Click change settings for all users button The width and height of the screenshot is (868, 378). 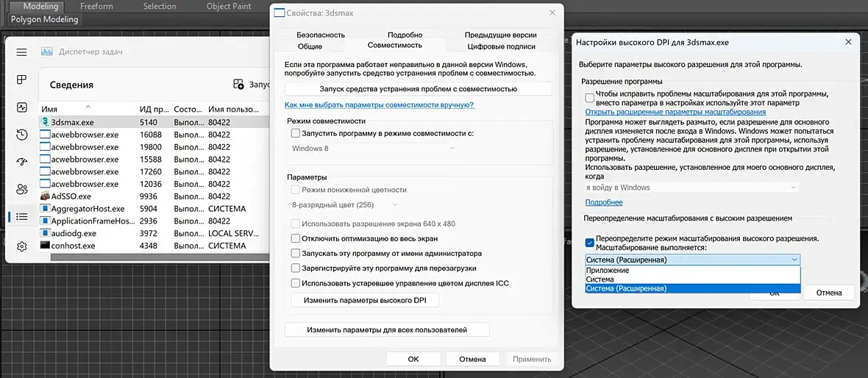pos(387,330)
